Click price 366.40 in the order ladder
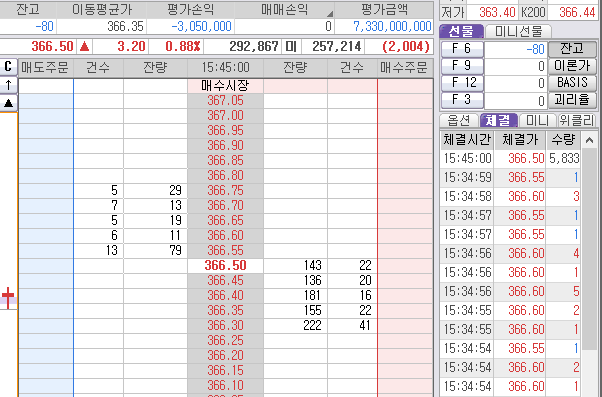The width and height of the screenshot is (602, 397). pyautogui.click(x=225, y=295)
